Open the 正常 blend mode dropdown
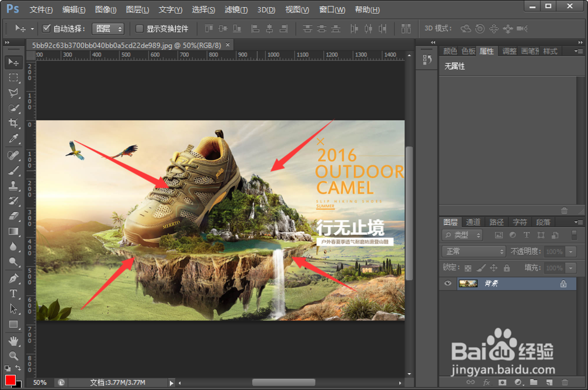This screenshot has width=588, height=390. 474,251
